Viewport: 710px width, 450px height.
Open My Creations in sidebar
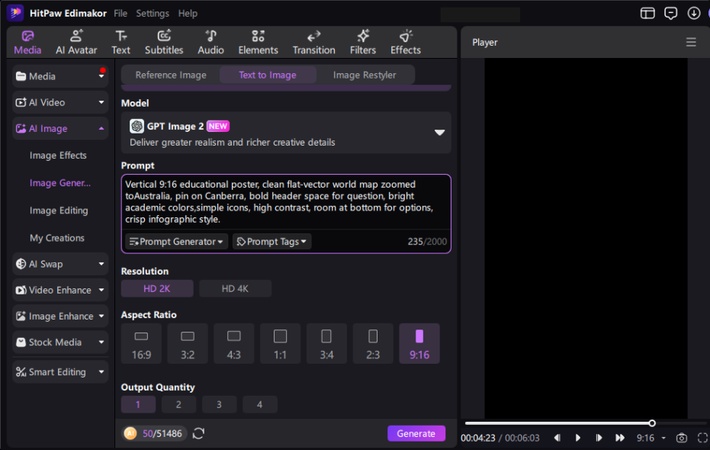pyautogui.click(x=57, y=238)
